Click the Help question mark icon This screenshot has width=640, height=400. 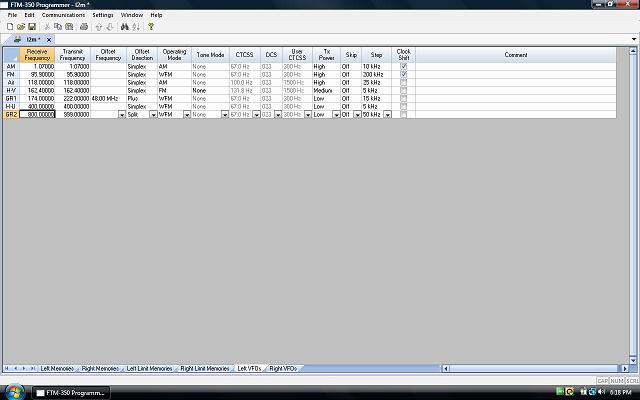pos(151,27)
